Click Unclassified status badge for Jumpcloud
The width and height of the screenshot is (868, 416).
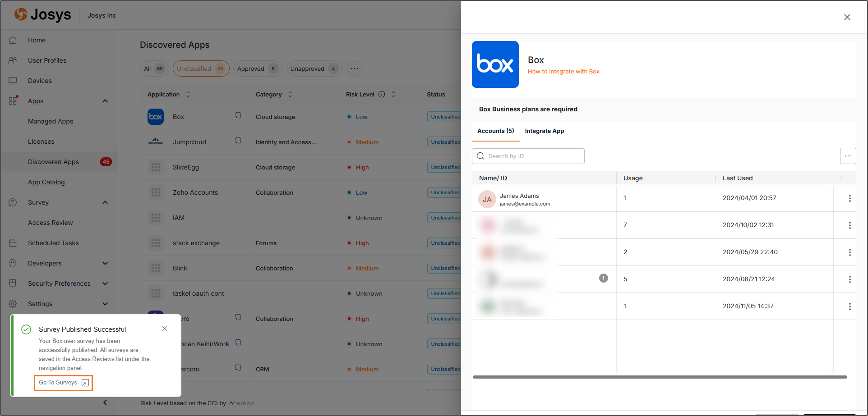[x=445, y=142]
